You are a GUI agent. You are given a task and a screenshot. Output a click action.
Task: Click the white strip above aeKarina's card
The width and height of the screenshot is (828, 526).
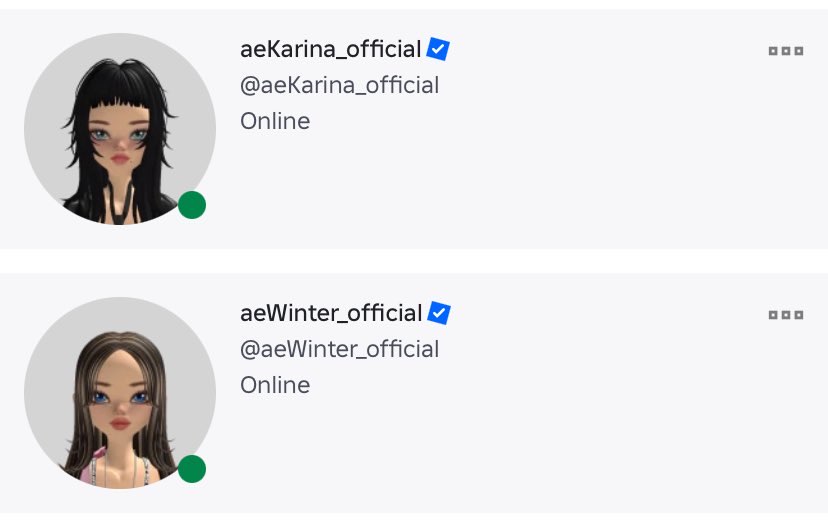[414, 5]
